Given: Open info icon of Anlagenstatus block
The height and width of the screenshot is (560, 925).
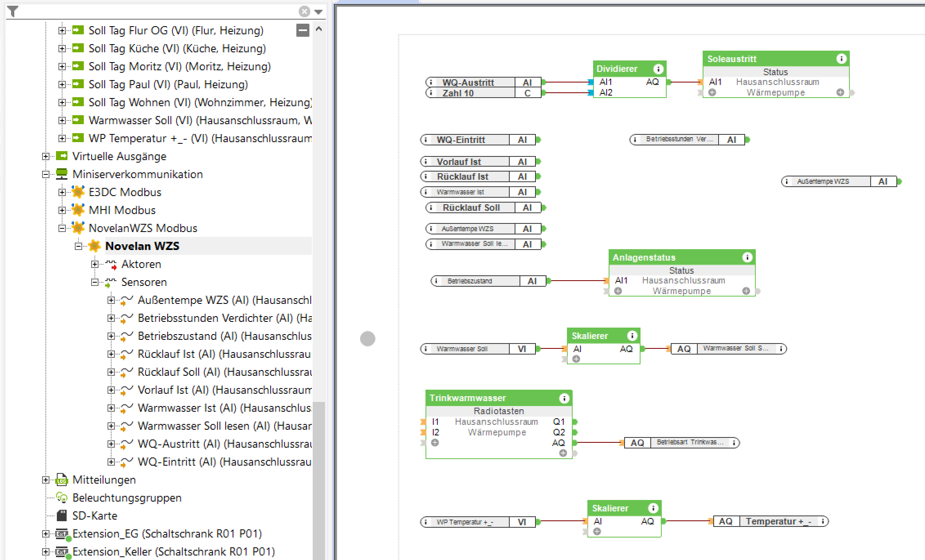Looking at the screenshot, I should pyautogui.click(x=747, y=257).
